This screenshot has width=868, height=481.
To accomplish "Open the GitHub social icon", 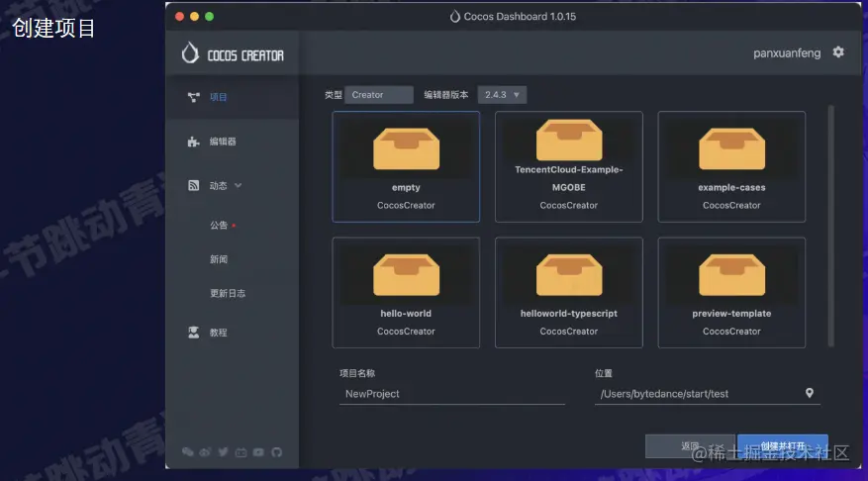I will (x=277, y=452).
